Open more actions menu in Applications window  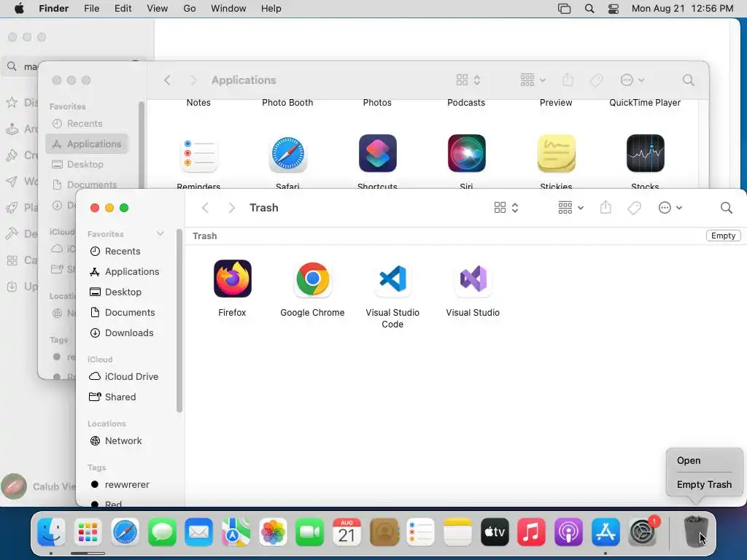click(632, 80)
